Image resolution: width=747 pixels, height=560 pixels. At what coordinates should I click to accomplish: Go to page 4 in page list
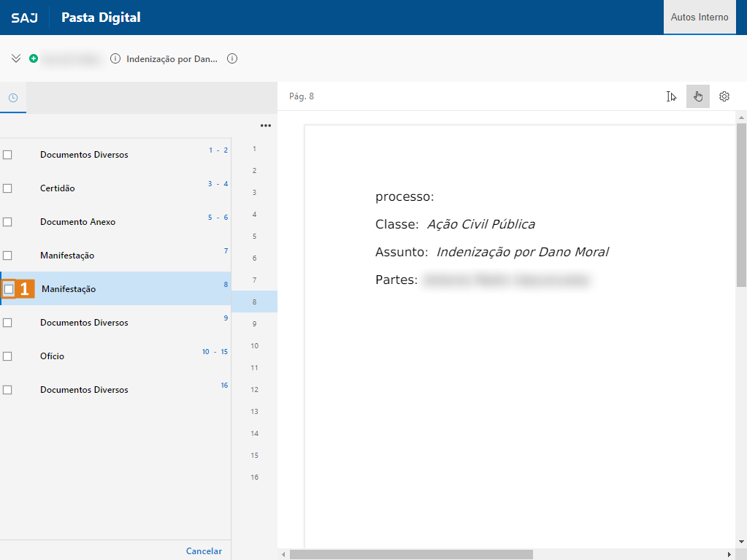point(254,214)
